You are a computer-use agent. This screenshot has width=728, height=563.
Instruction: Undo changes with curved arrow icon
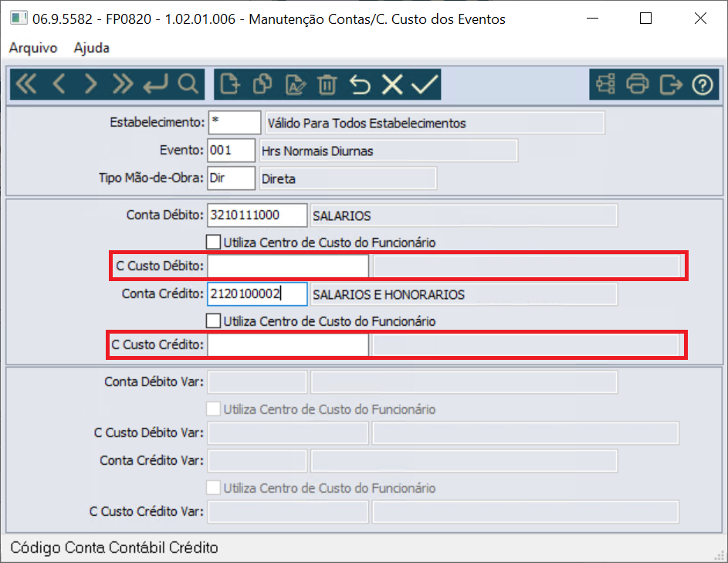tap(360, 84)
